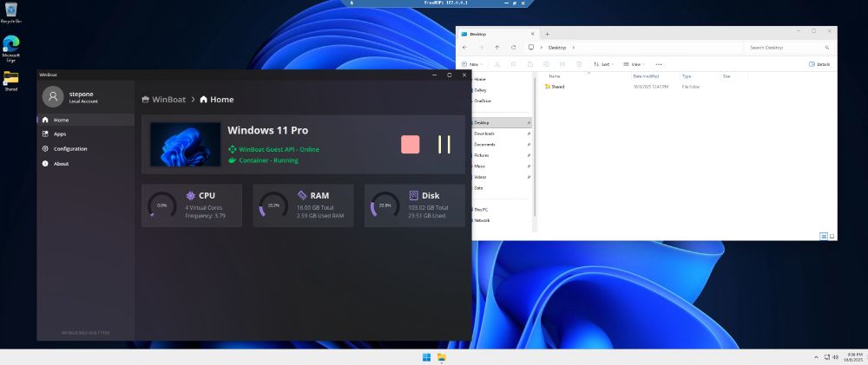Click the "Container - Running" status text

[x=268, y=160]
